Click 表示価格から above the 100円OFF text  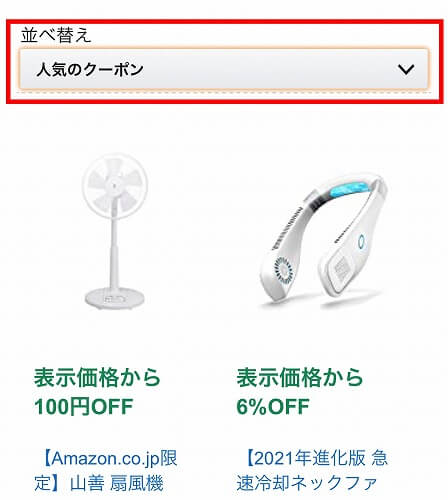[97, 378]
